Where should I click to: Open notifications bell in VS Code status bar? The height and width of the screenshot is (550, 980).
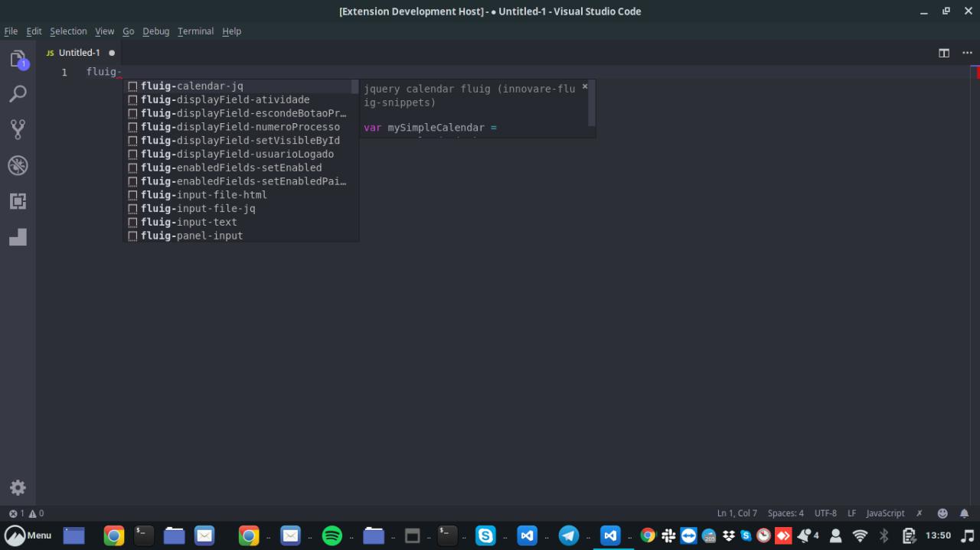pyautogui.click(x=965, y=513)
